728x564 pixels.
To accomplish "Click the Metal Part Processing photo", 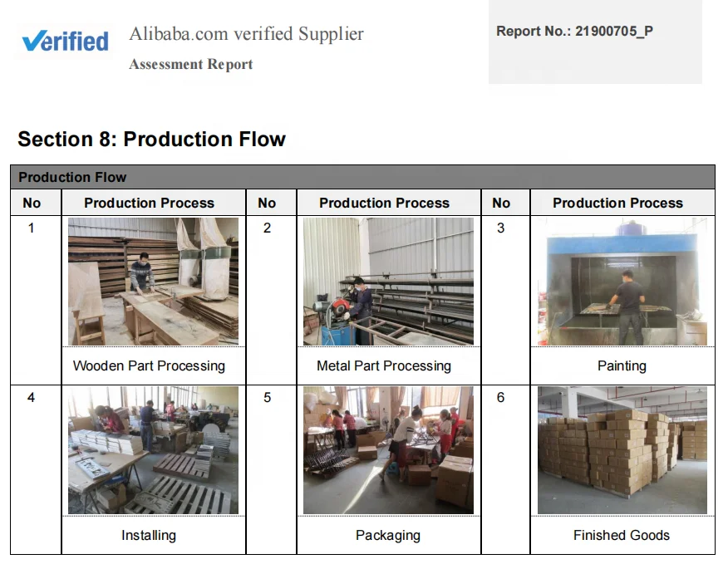I will 388,282.
